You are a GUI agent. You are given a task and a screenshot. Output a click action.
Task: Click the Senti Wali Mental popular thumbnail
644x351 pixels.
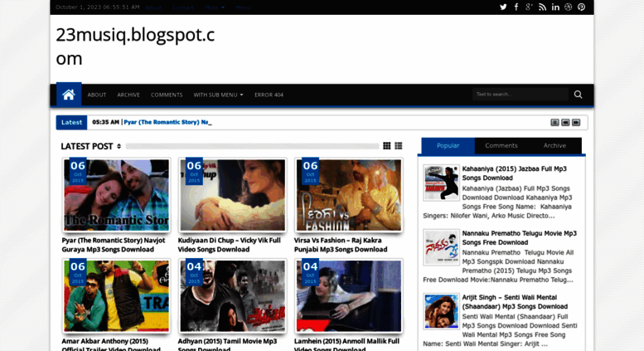(x=441, y=311)
